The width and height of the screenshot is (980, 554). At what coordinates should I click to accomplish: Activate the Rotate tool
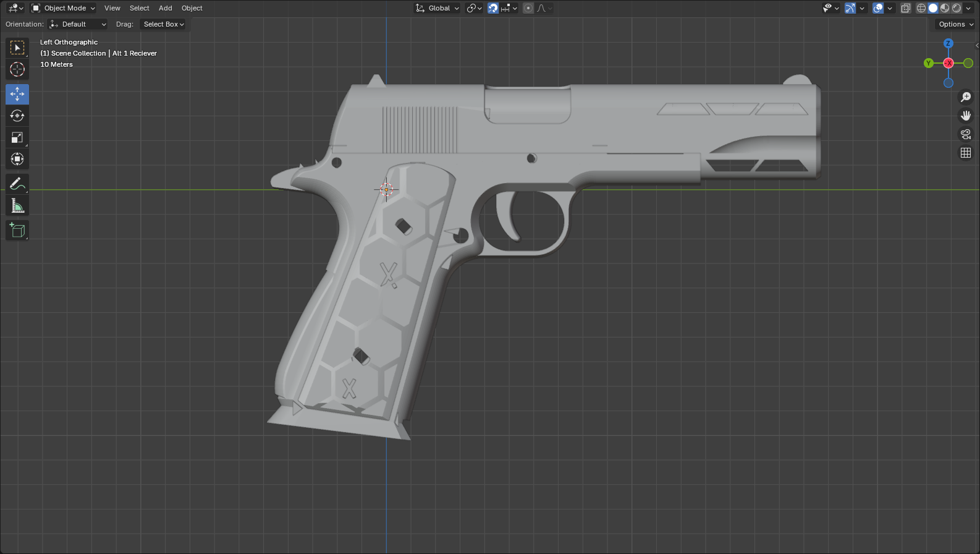17,116
